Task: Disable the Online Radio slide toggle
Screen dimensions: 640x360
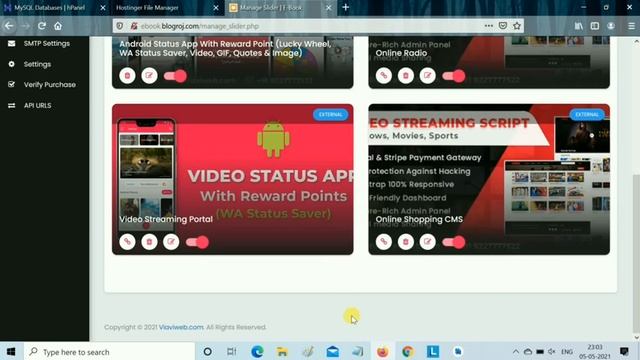Action: coord(454,76)
